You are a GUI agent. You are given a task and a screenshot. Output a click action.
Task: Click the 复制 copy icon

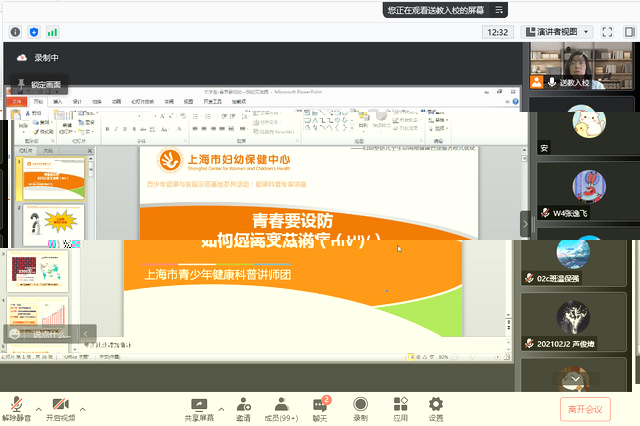[x=41, y=122]
